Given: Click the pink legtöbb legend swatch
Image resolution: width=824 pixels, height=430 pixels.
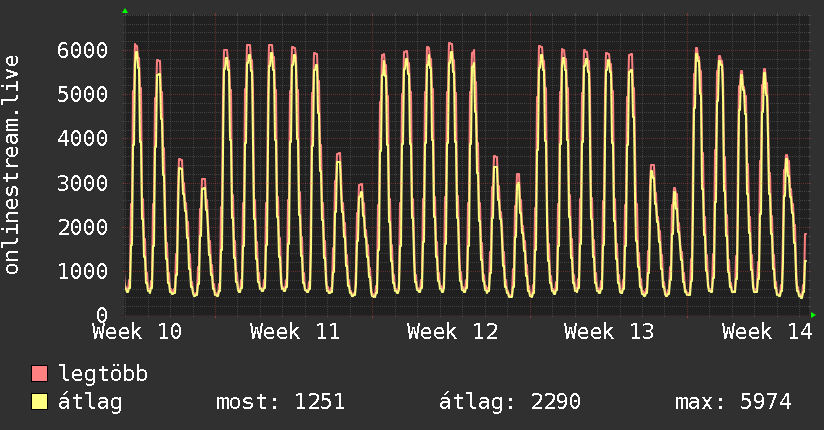Looking at the screenshot, I should 39,373.
